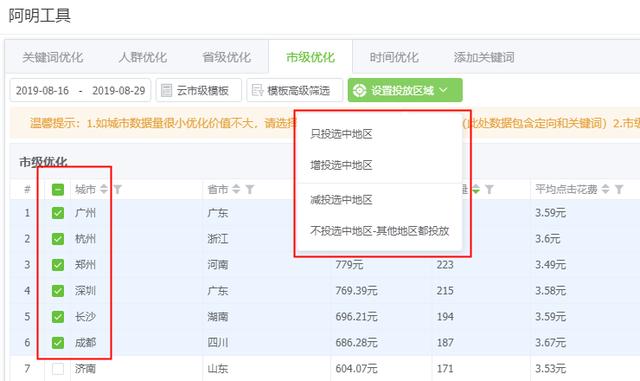Click the start date 2019-08-16 field
This screenshot has width=640, height=381.
pos(42,91)
